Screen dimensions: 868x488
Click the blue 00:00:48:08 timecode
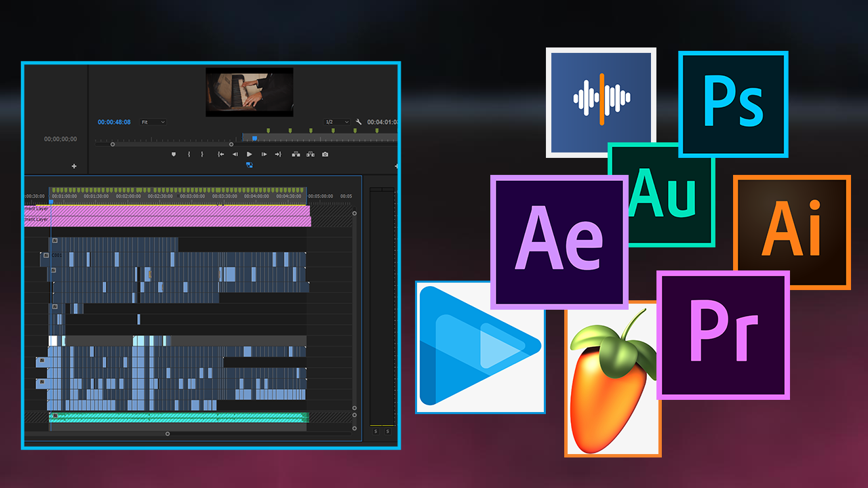tap(114, 122)
